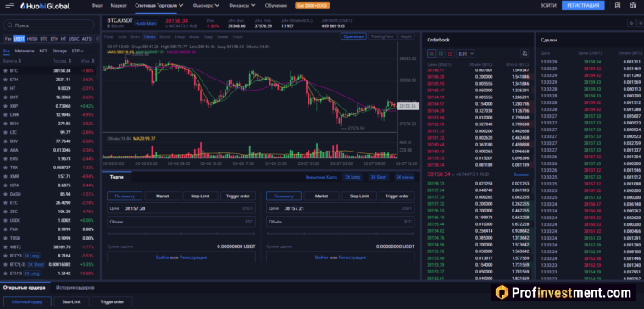Show buy orders only in orderbook

coord(441,53)
